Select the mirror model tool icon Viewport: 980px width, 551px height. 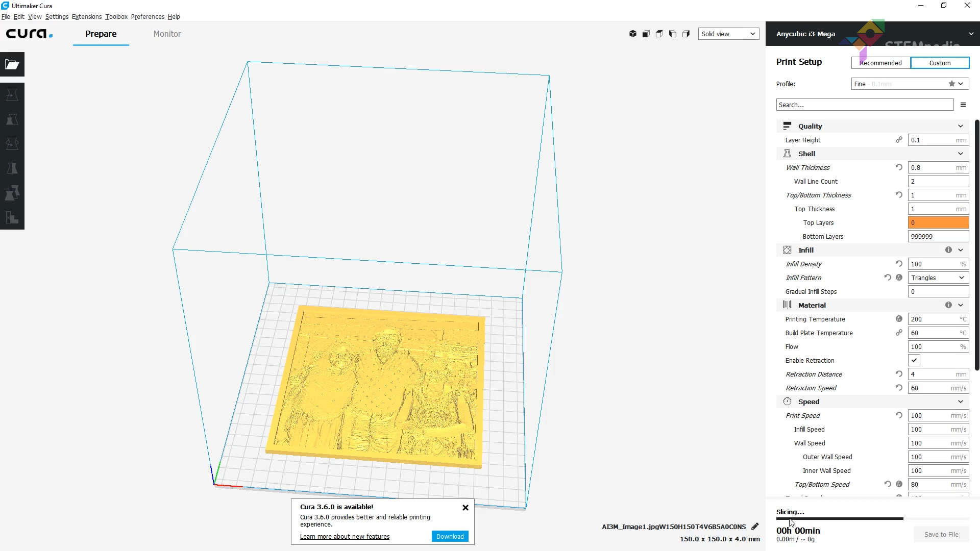pyautogui.click(x=12, y=167)
